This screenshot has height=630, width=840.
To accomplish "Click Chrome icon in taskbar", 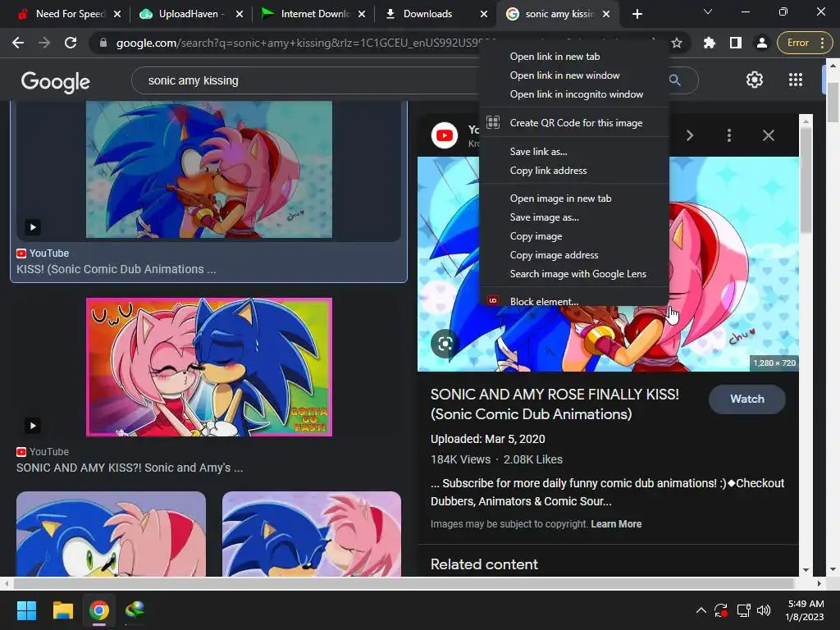I will pyautogui.click(x=99, y=610).
